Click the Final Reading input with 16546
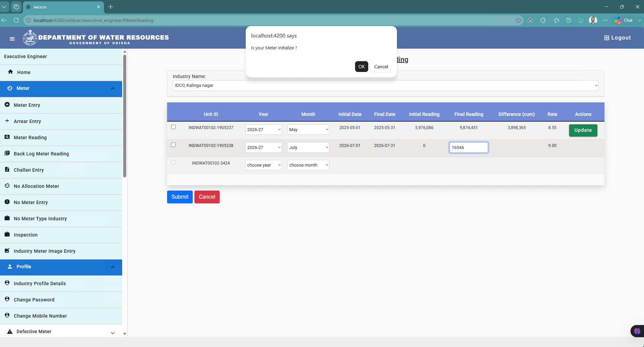This screenshot has width=644, height=347. [468, 148]
